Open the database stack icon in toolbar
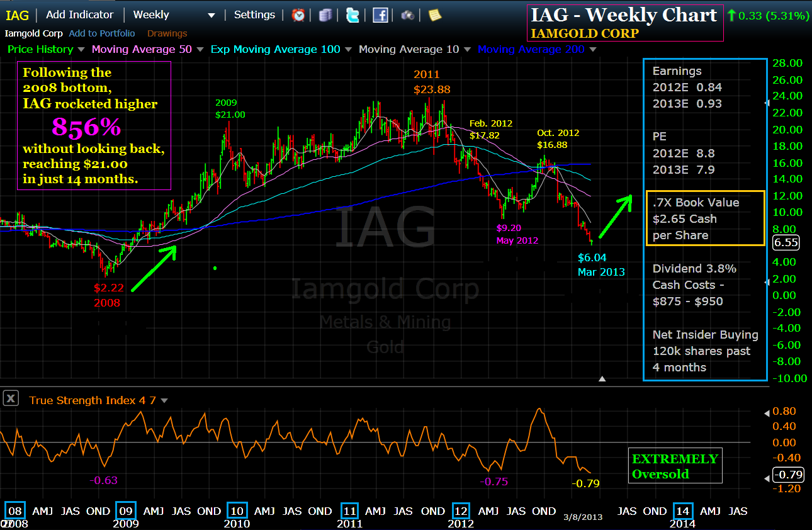Viewport: 812px width, 530px height. pyautogui.click(x=325, y=15)
